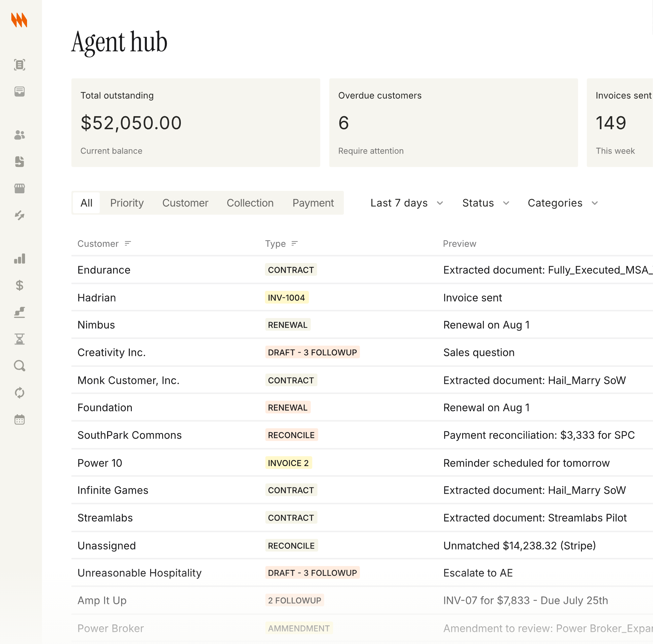
Task: Click the Unmatched $14,238.32 (Stripe) preview
Action: click(x=520, y=546)
